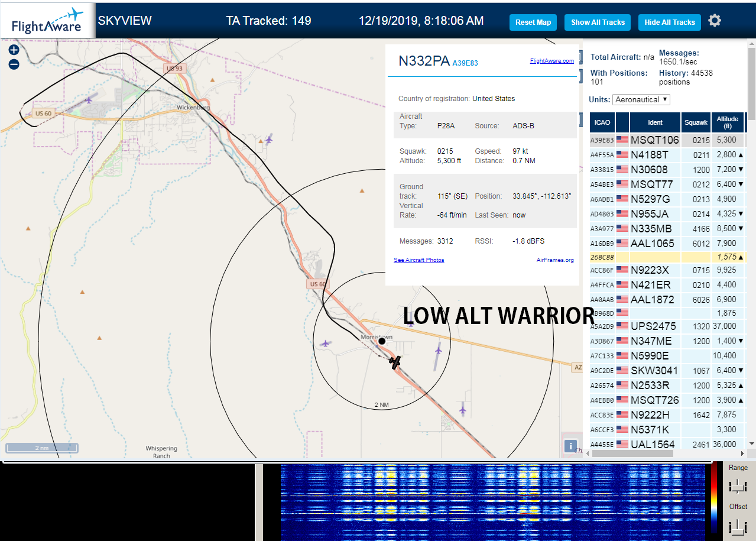Select the N955JA aircraft row

point(667,214)
